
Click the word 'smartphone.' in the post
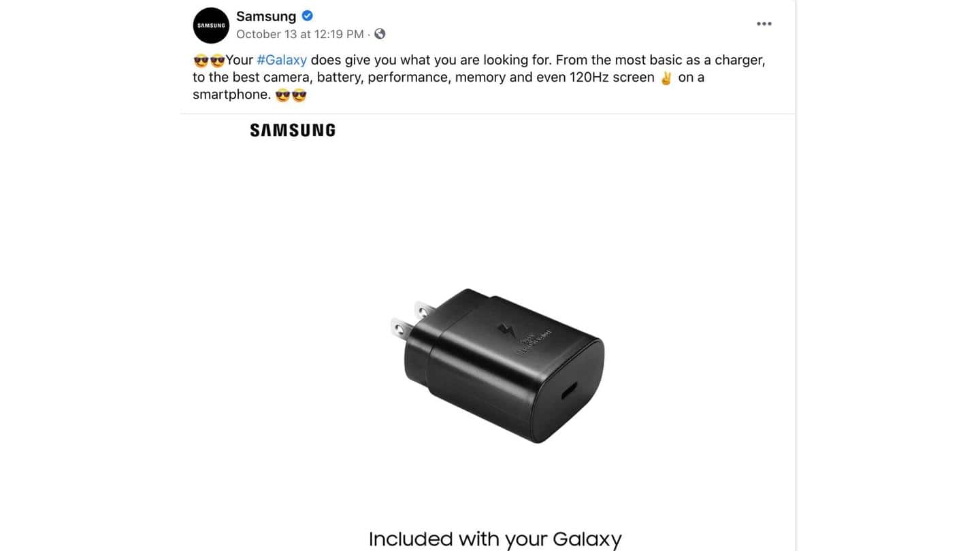232,95
